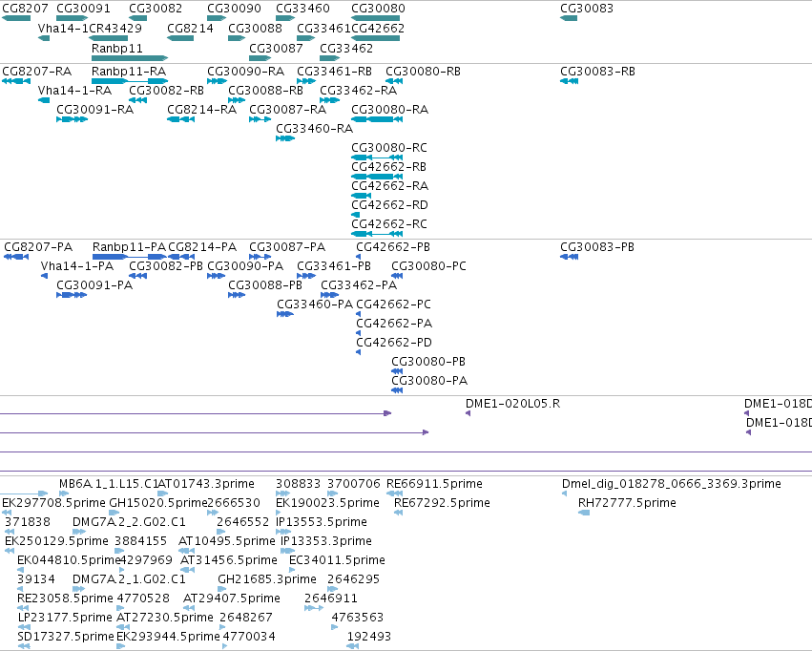Click the CG30091 gene label
Viewport: 812px width, 651px height.
(x=83, y=9)
